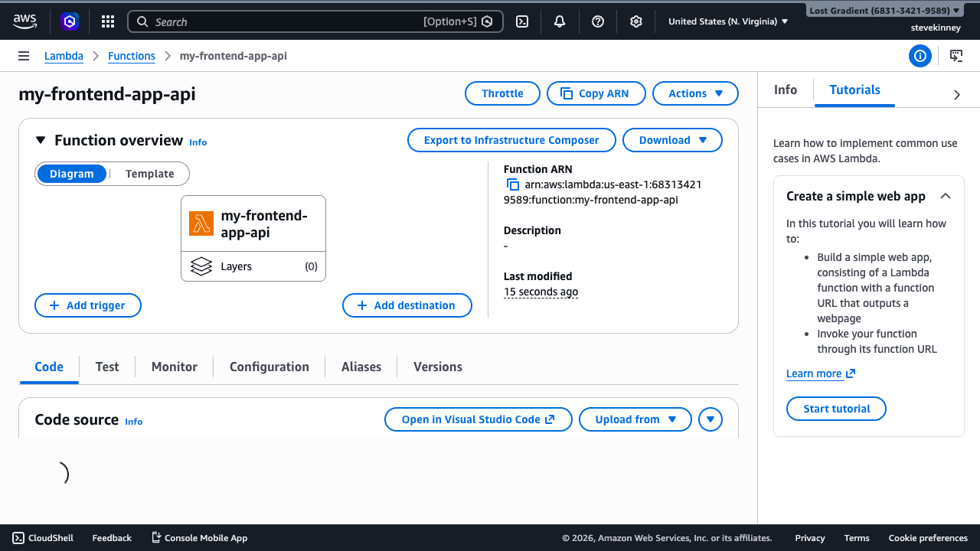Click the chevron at the right of the help panel tabs
The height and width of the screenshot is (551, 980).
pyautogui.click(x=957, y=95)
